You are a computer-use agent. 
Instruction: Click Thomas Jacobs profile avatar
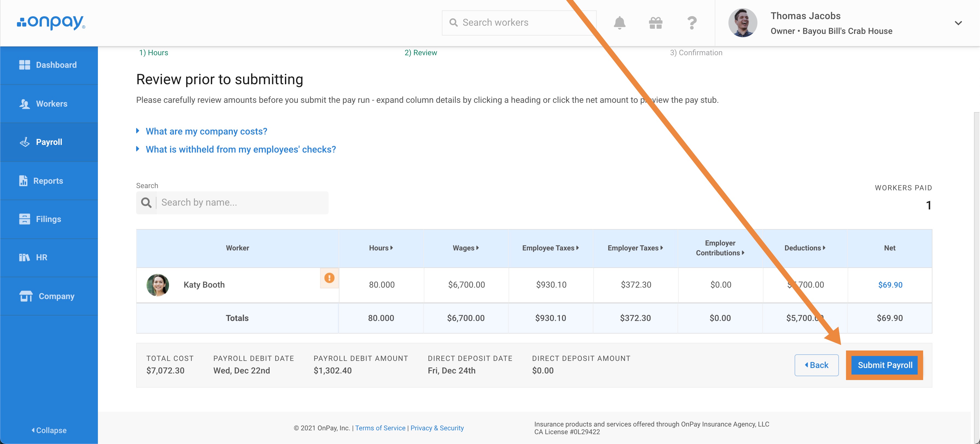[742, 23]
